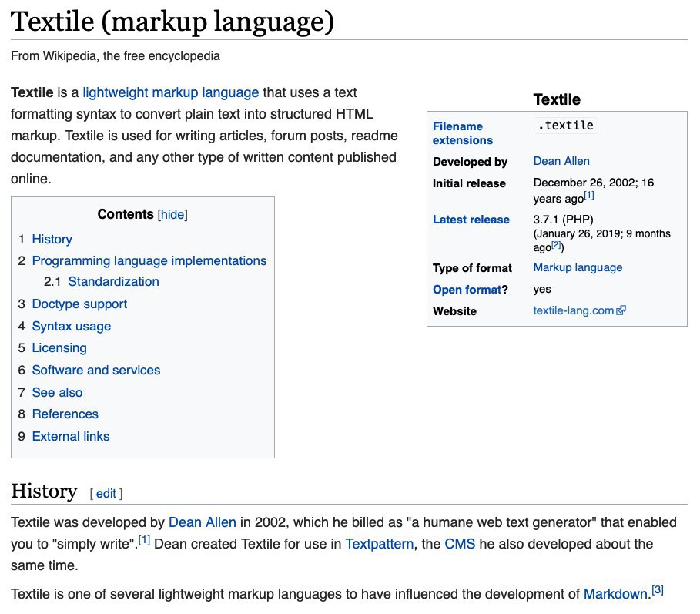
Task: Click the .textile extension code value
Action: 566,126
